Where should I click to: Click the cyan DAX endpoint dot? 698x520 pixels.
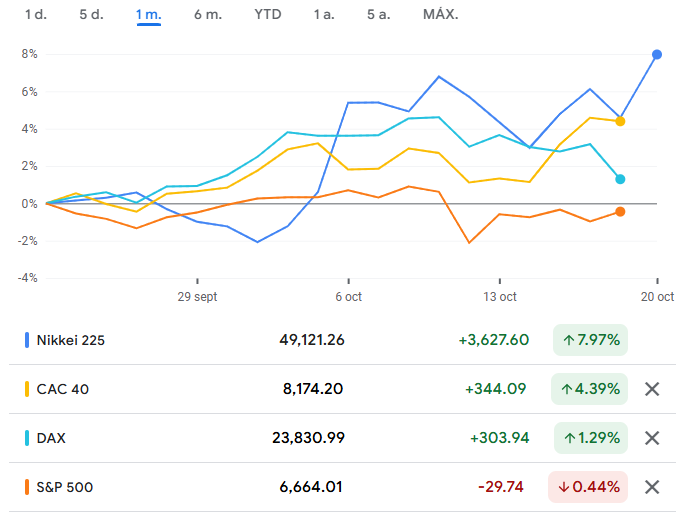[x=621, y=179]
